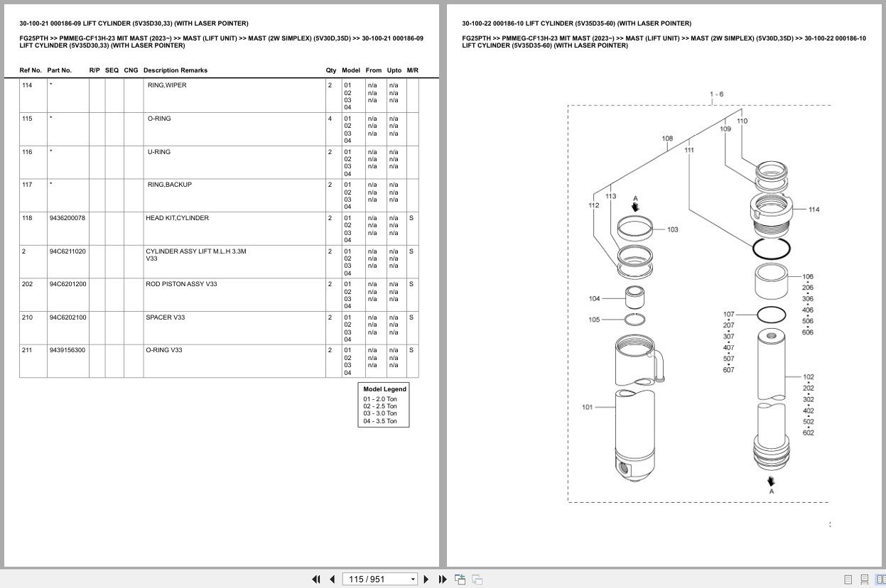Click the Model column header

(x=351, y=70)
